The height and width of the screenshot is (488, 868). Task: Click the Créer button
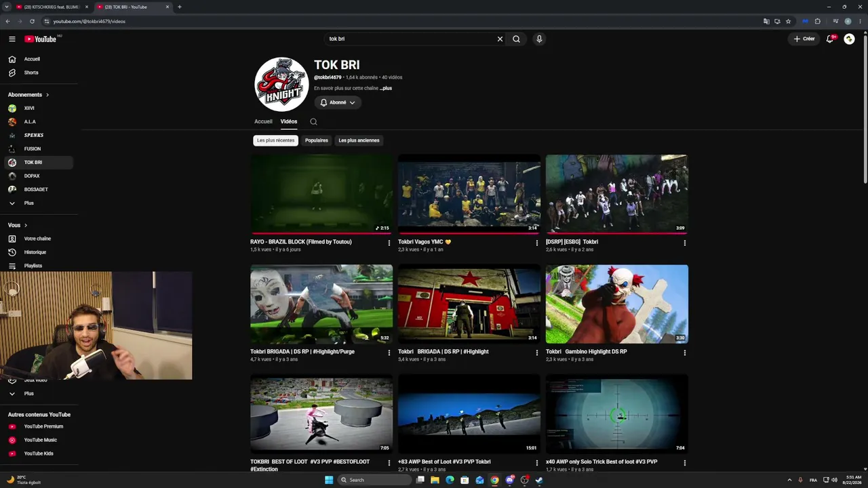tap(804, 39)
